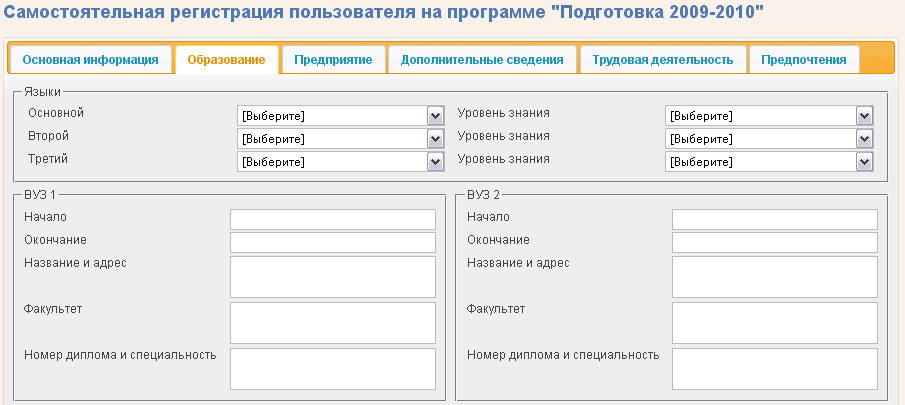
Task: Expand the Третий language dropdown
Action: 340,162
